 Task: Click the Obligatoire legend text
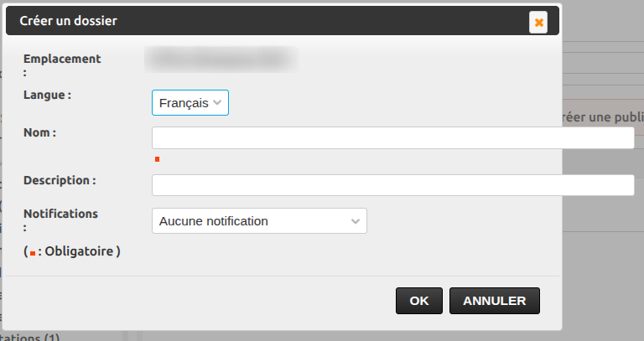(x=81, y=251)
